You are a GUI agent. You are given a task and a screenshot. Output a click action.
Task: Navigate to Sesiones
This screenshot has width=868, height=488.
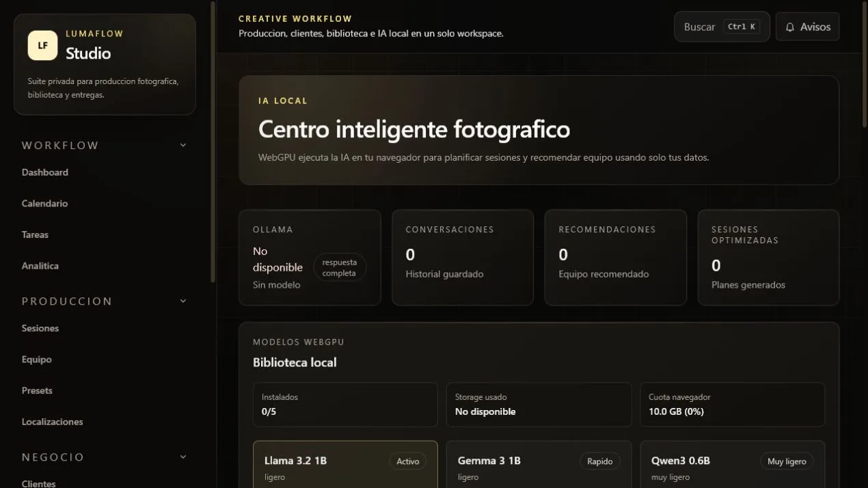(40, 328)
